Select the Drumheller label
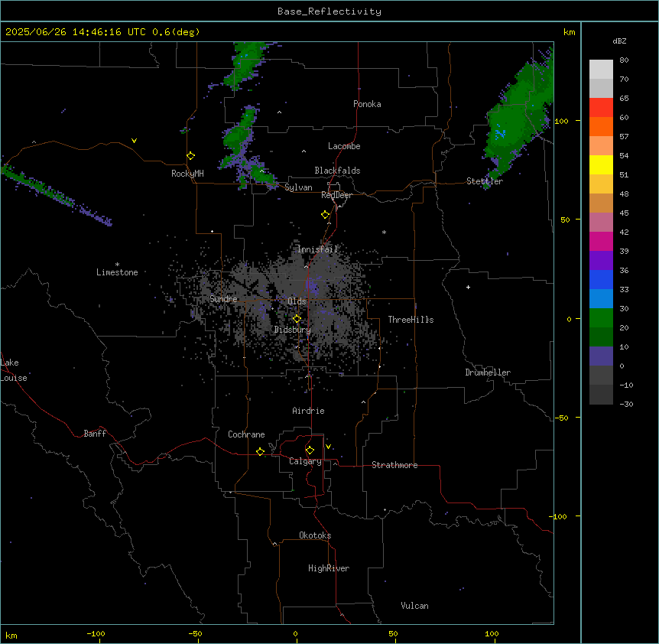Screen dimensions: 659x644 (488, 372)
